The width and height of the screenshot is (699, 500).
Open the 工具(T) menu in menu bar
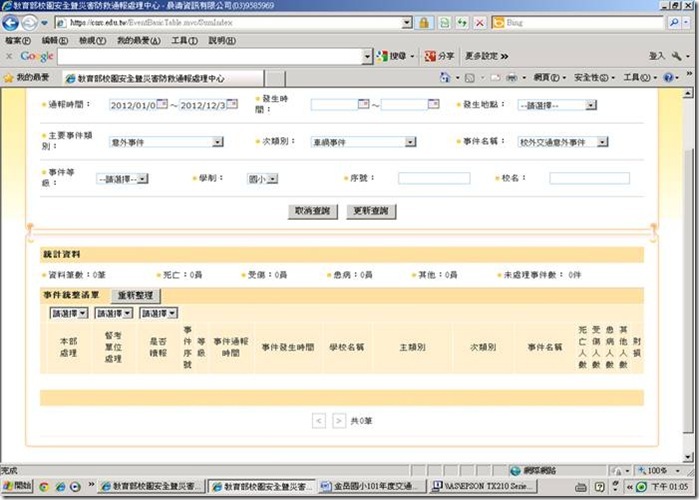point(185,41)
